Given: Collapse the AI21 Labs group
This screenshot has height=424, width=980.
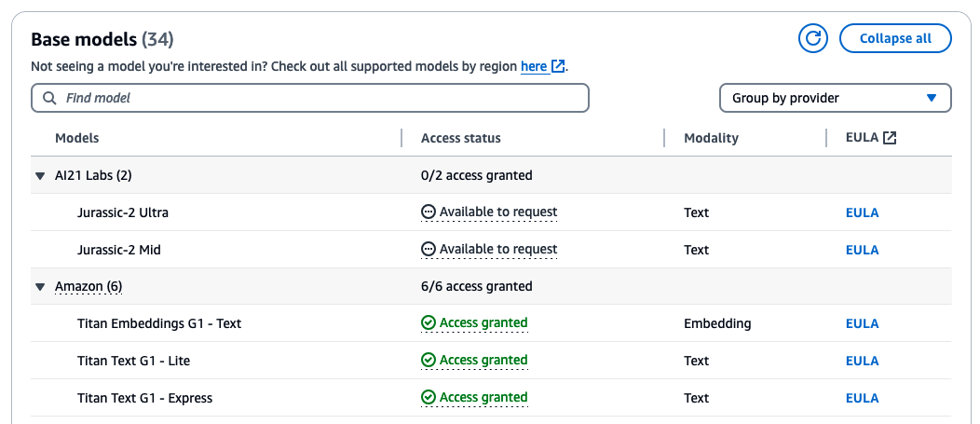Looking at the screenshot, I should 40,175.
